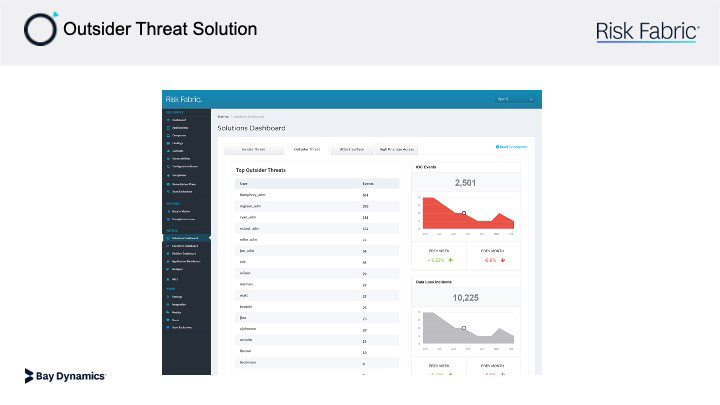Click the red down arrow under IOC Events
This screenshot has height=405, width=720.
[x=503, y=260]
